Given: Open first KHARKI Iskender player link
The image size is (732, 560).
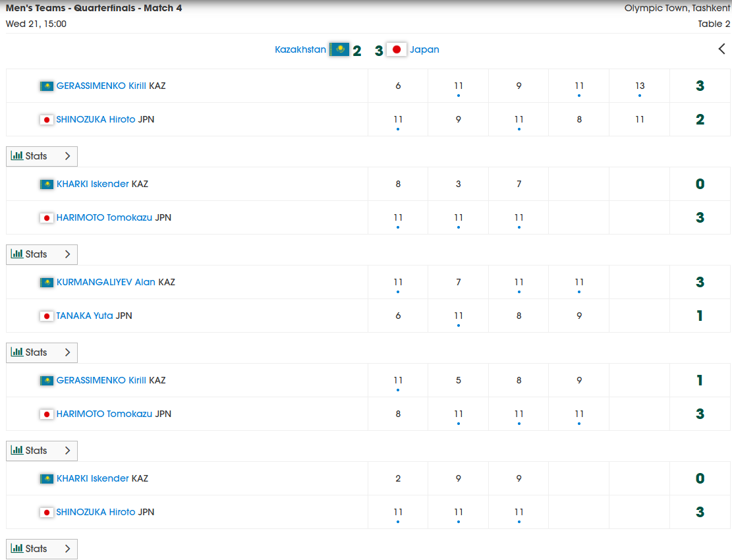Looking at the screenshot, I should coord(92,184).
